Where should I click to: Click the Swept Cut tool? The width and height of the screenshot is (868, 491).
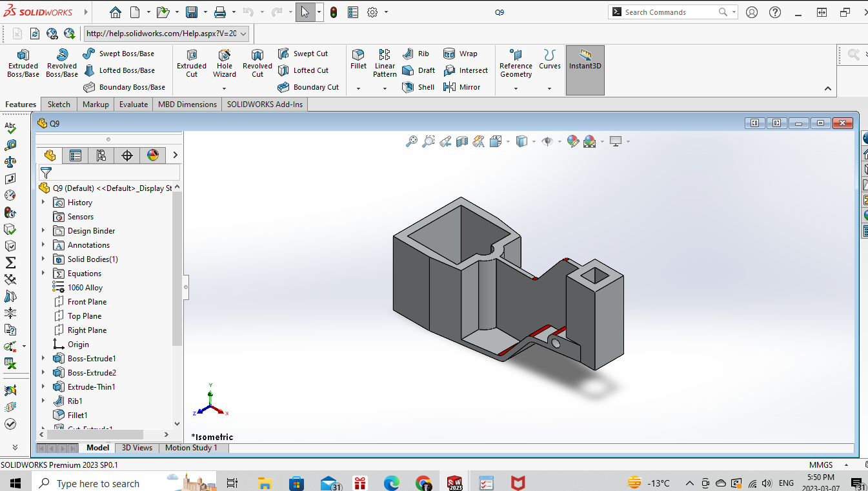(x=303, y=54)
